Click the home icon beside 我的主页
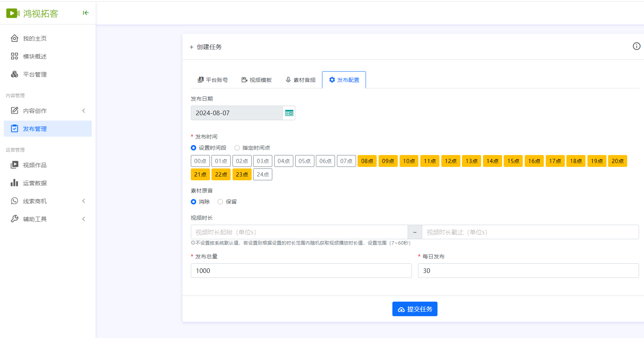Screen dimensions: 644x338 click(x=15, y=38)
